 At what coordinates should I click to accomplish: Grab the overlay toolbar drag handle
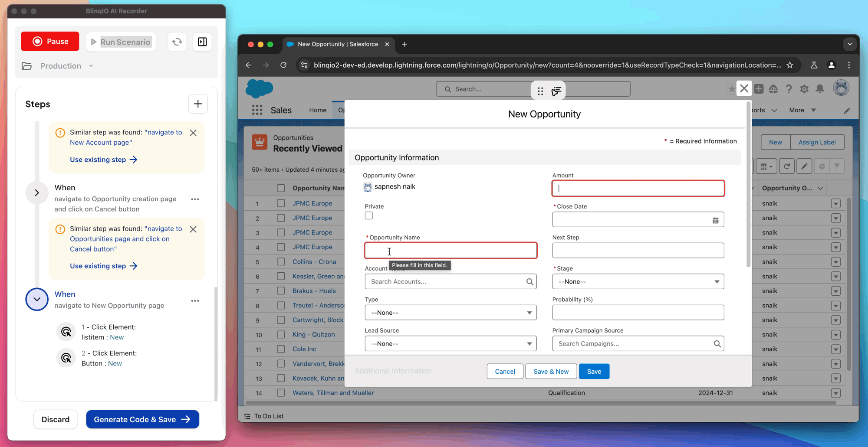coord(540,91)
